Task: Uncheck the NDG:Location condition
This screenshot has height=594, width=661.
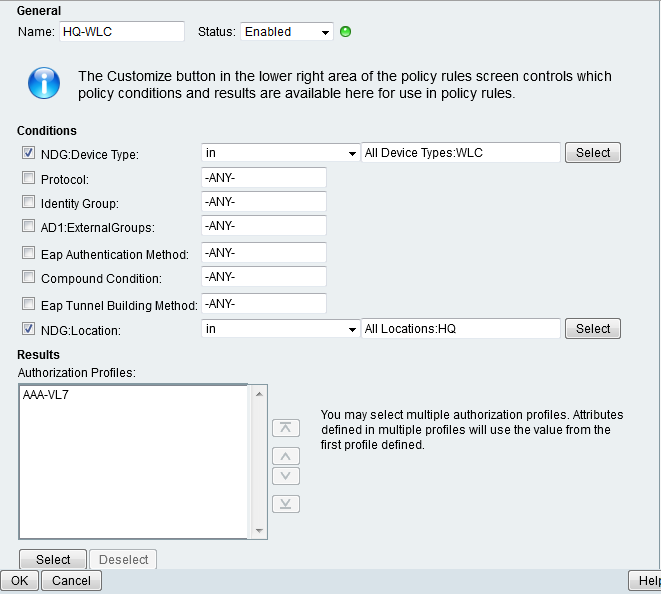Action: pyautogui.click(x=28, y=328)
